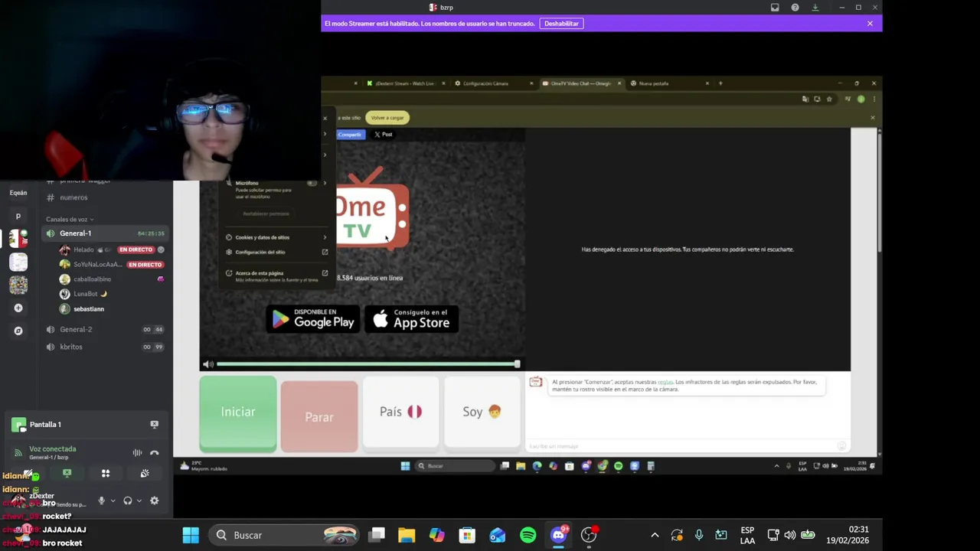Join the kbritos voice channel
The image size is (980, 551).
pyautogui.click(x=106, y=347)
